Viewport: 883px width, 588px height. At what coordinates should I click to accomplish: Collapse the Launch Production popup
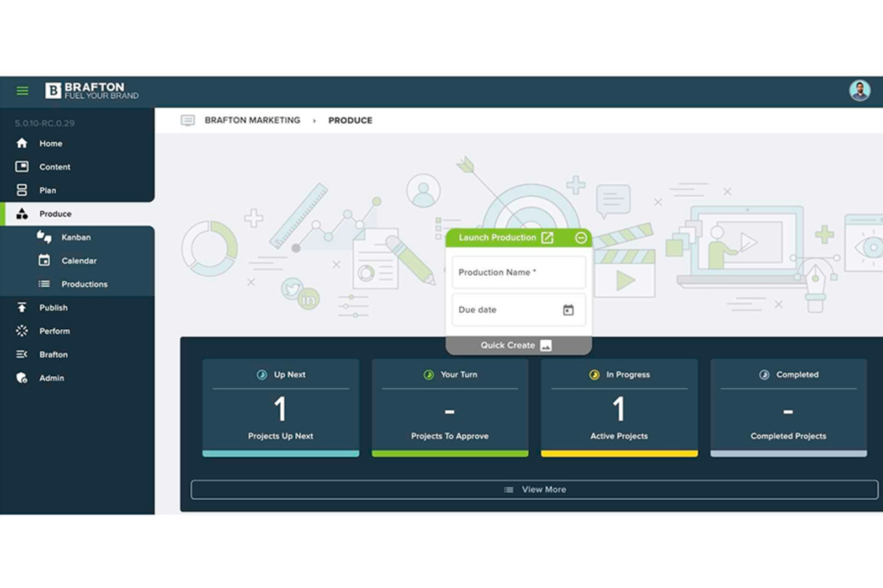tap(581, 238)
